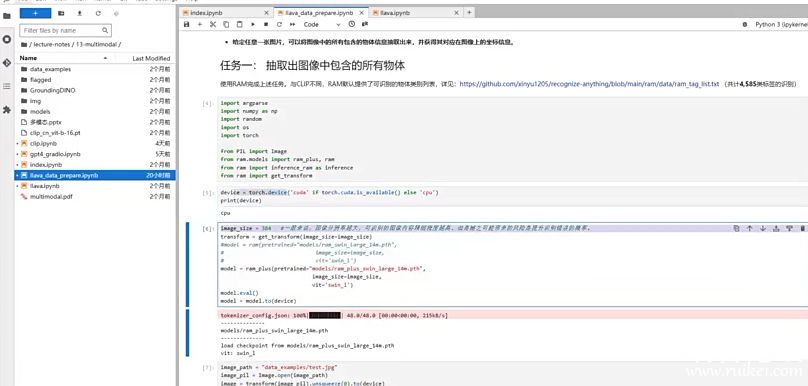Select gpt4_gradio.ipynb in file list
The width and height of the screenshot is (808, 386).
95,154
